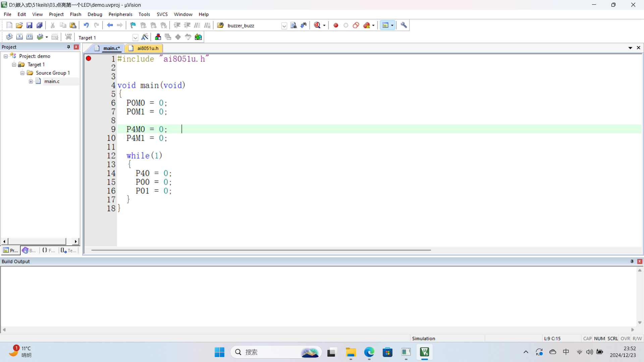
Task: Open the Project menu
Action: coord(56,14)
